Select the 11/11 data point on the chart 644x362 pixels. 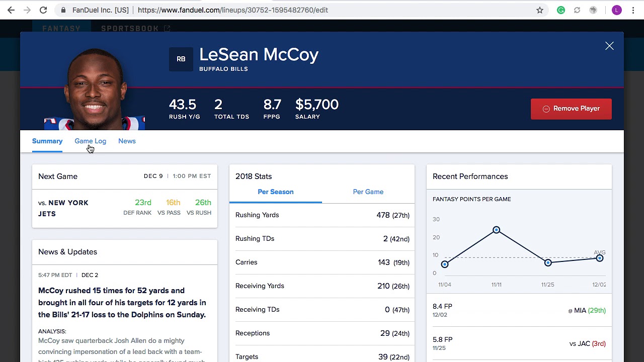[x=497, y=230]
